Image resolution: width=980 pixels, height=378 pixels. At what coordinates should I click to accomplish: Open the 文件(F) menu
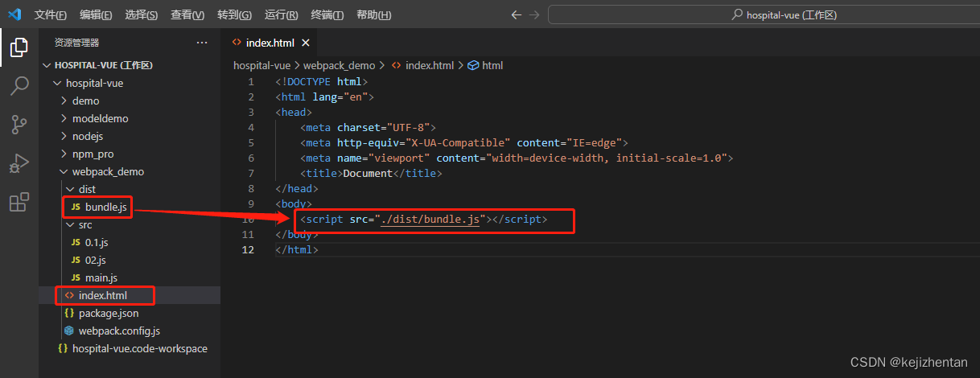click(51, 15)
